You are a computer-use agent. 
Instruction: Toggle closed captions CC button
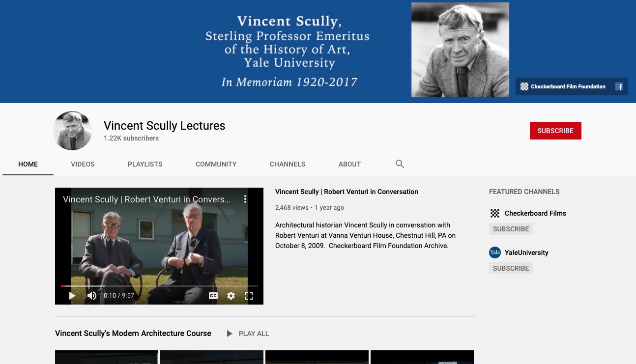point(213,296)
